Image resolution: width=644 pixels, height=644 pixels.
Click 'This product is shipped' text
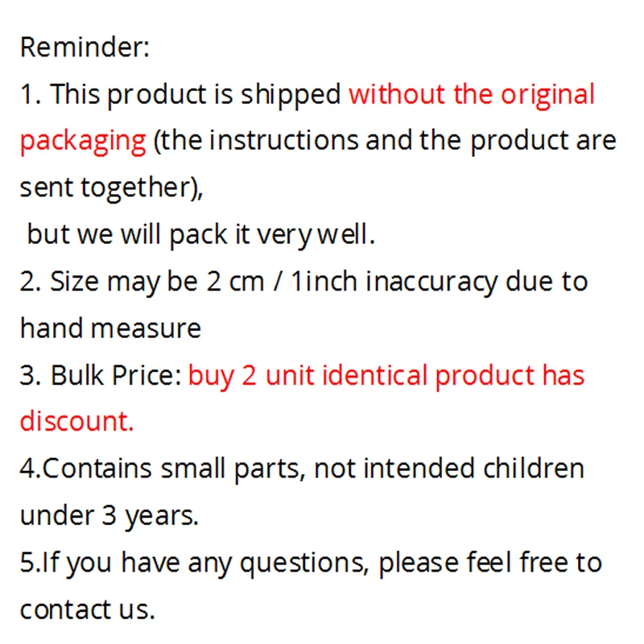point(196,95)
